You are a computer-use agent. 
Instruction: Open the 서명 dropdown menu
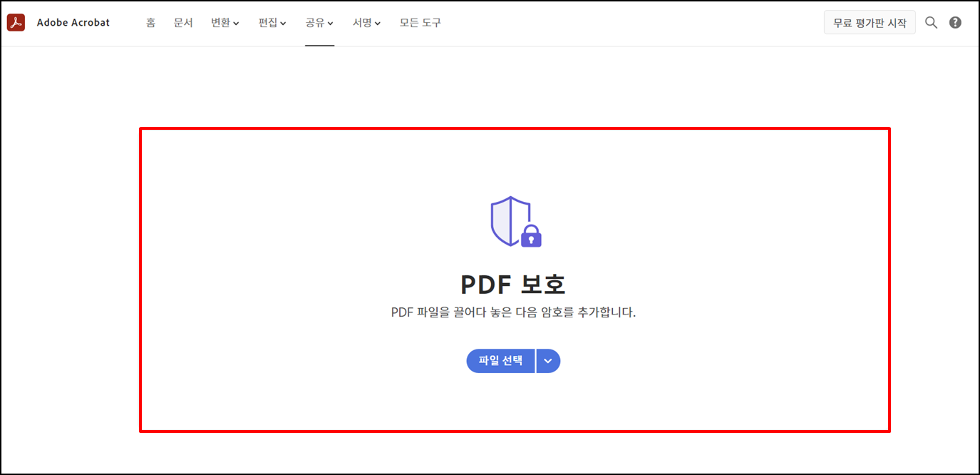[x=366, y=22]
